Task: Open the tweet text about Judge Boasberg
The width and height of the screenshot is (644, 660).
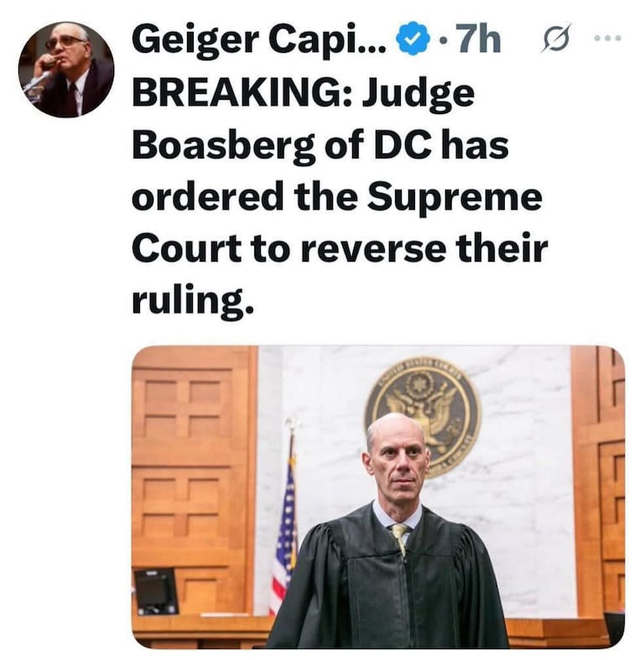Action: pyautogui.click(x=340, y=197)
